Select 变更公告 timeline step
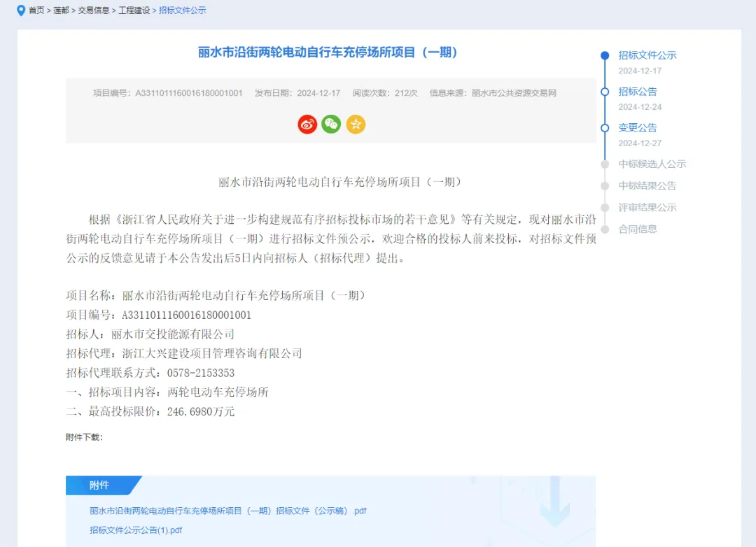 tap(638, 128)
